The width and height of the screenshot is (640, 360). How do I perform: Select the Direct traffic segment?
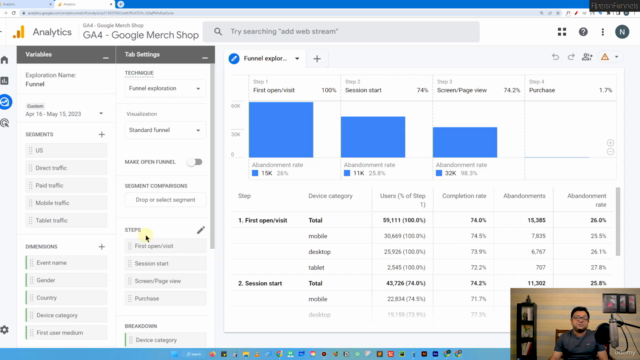66,168
